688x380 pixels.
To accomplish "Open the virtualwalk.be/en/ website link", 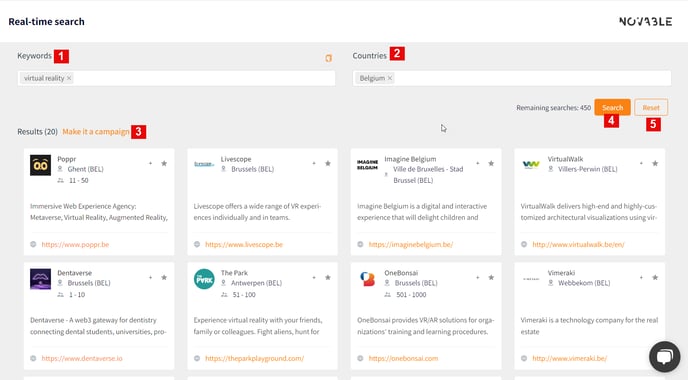I will coord(578,244).
